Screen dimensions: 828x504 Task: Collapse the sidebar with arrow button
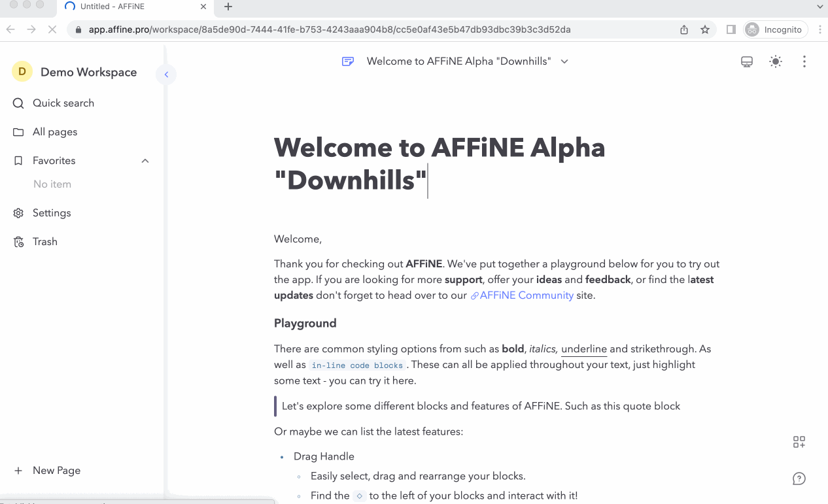point(166,75)
